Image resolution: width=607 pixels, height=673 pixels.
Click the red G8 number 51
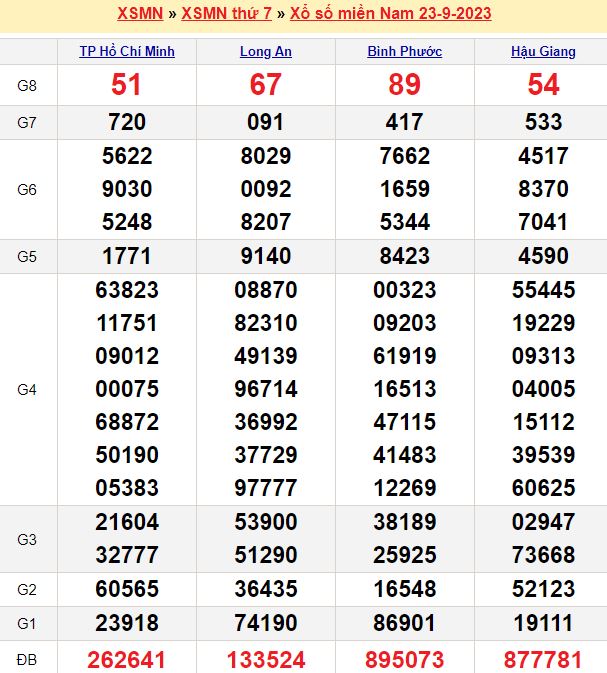pyautogui.click(x=127, y=85)
